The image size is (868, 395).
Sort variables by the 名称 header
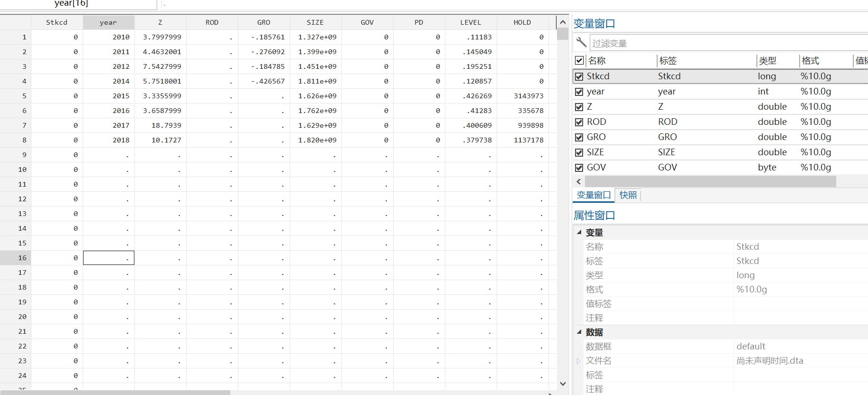pyautogui.click(x=621, y=61)
